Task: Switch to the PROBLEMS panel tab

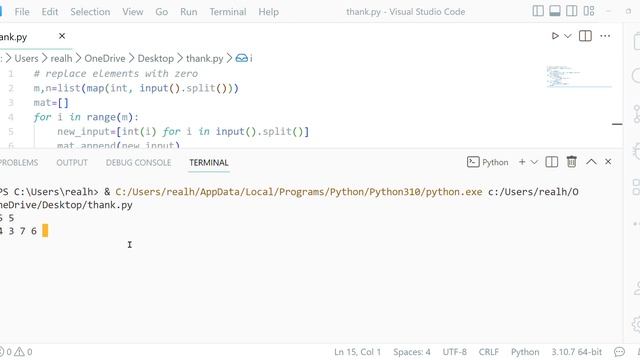Action: tap(18, 162)
